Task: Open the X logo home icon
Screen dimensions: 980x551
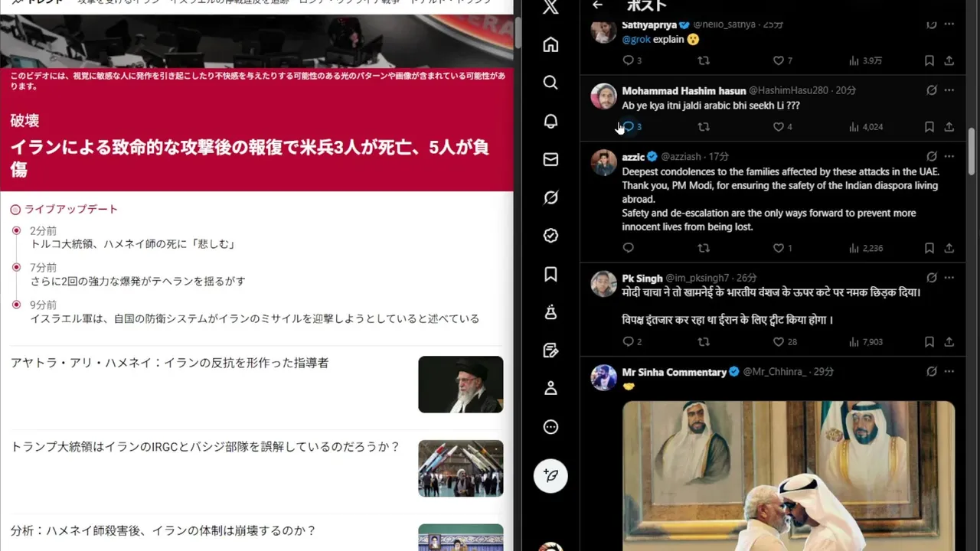Action: point(550,8)
